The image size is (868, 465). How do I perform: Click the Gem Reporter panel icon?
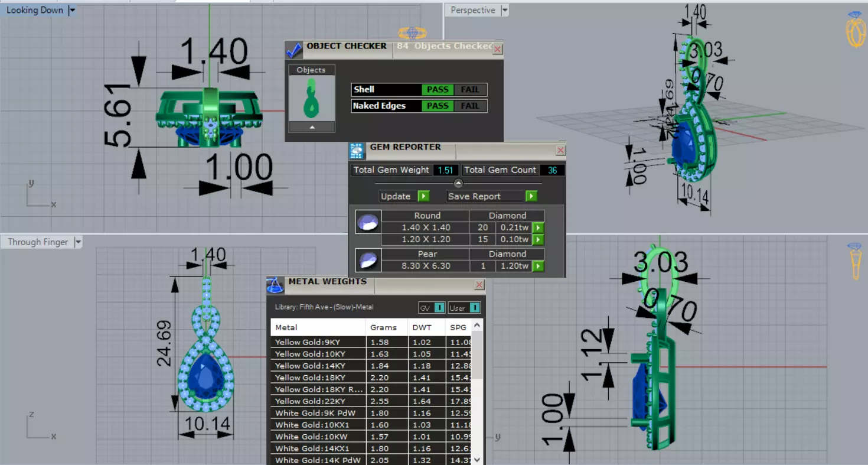coord(357,151)
